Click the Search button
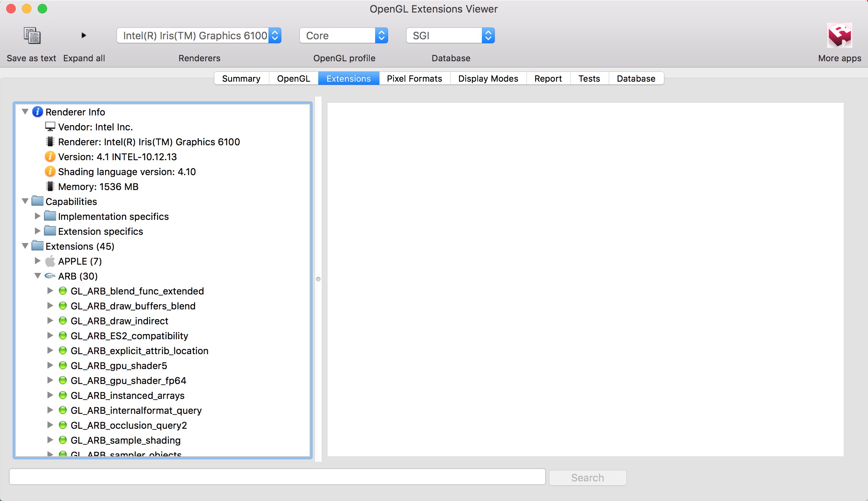The height and width of the screenshot is (501, 868). 587,477
